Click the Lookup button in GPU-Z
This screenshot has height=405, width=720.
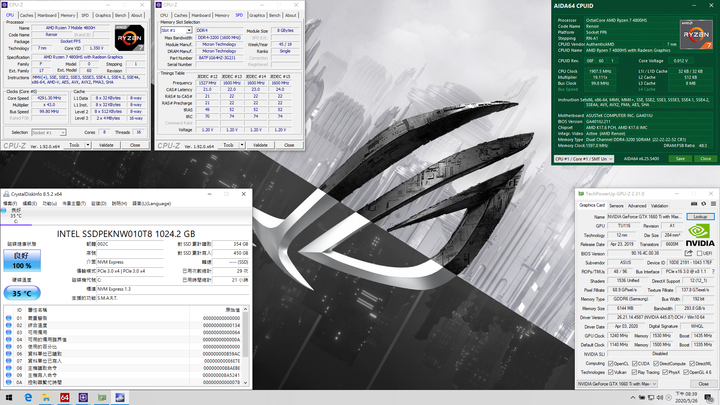(700, 216)
